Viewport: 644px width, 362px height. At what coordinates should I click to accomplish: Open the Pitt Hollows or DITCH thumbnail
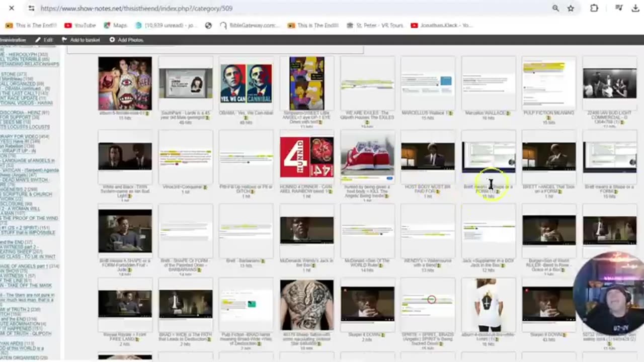tap(246, 157)
